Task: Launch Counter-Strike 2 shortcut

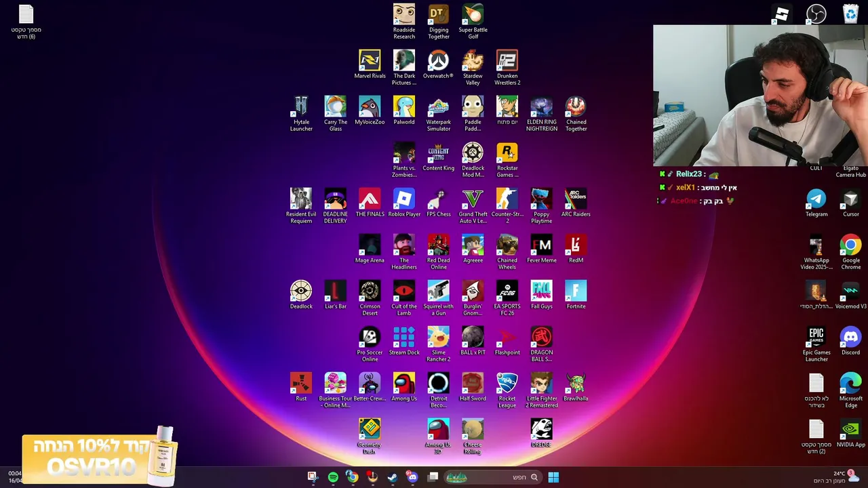Action: [507, 205]
